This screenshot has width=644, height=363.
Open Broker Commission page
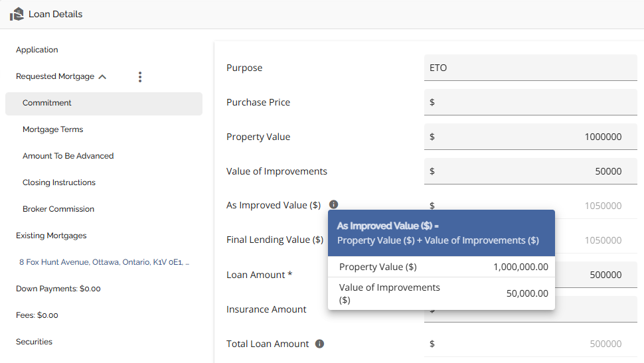click(x=58, y=209)
